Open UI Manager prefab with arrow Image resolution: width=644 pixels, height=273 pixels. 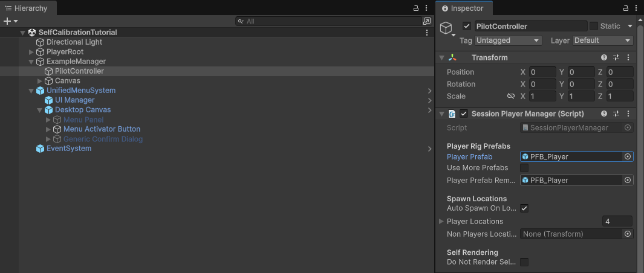(x=429, y=101)
